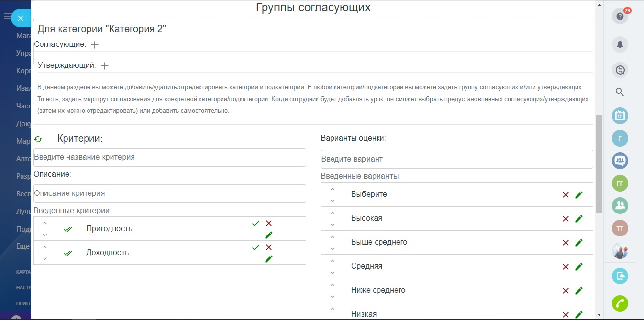Move Пригодность criterion down with chevron

pos(45,235)
